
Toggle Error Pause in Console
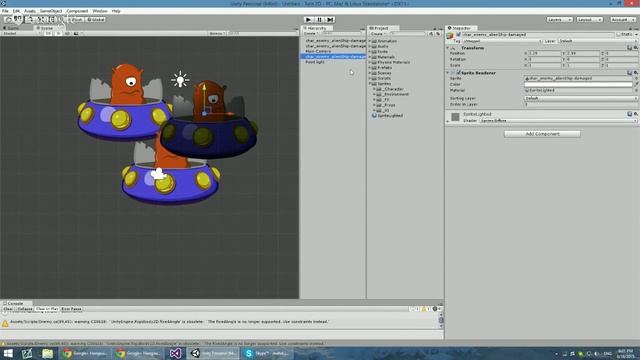tap(71, 309)
